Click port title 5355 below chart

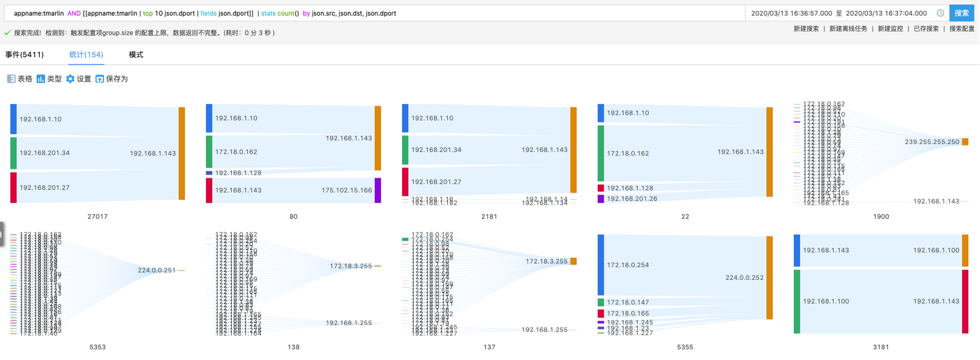pos(685,347)
